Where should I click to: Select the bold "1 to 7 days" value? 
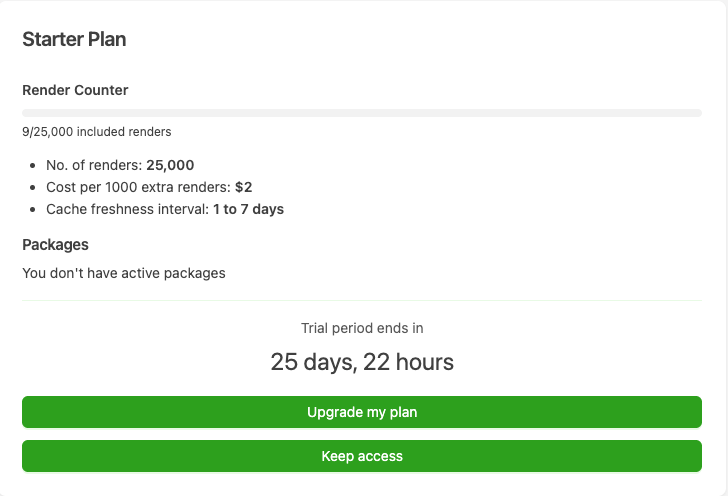pos(248,209)
